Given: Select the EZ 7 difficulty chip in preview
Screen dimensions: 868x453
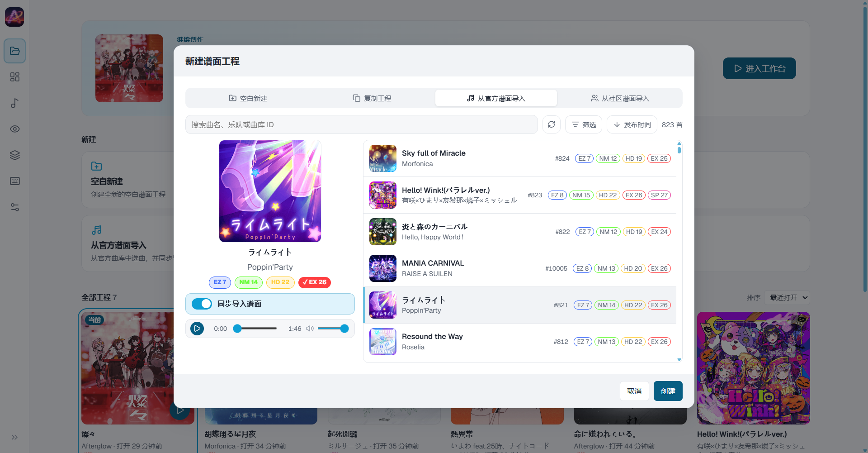Looking at the screenshot, I should pyautogui.click(x=220, y=282).
